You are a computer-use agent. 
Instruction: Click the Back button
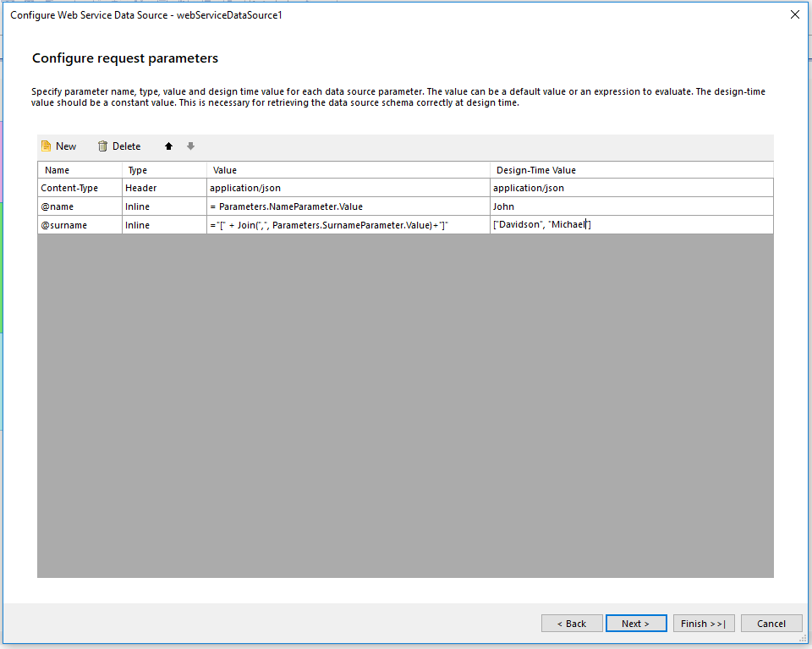572,623
